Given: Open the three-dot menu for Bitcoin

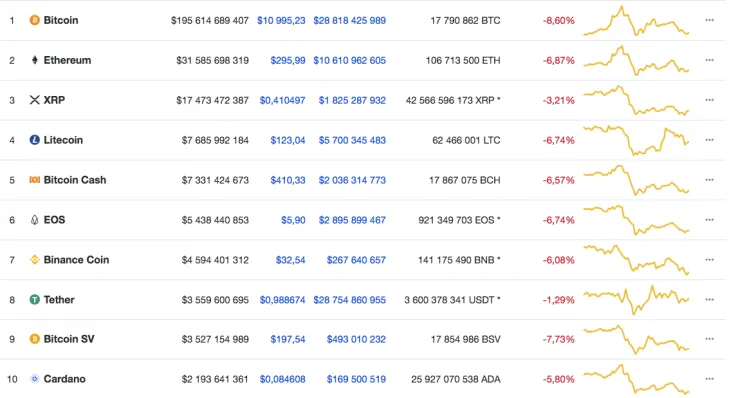Looking at the screenshot, I should 709,20.
